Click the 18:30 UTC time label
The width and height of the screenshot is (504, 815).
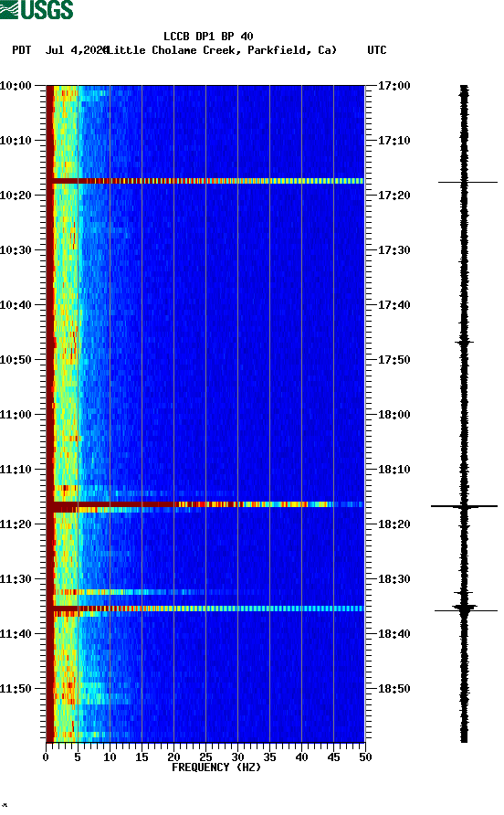[394, 579]
